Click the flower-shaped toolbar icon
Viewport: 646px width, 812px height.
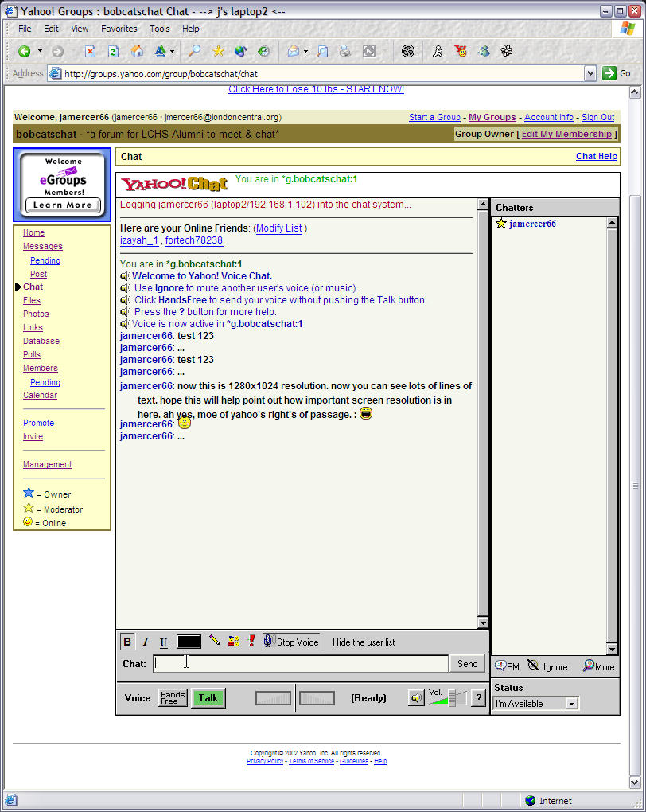point(506,51)
